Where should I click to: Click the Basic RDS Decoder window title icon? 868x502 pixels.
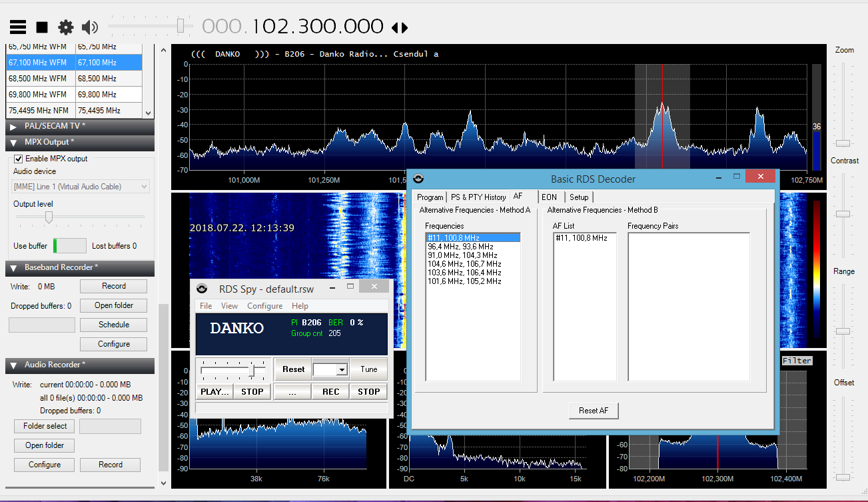coord(418,179)
